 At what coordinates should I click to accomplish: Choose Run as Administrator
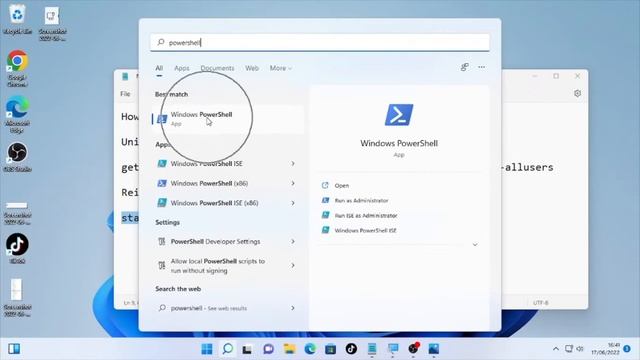point(361,200)
